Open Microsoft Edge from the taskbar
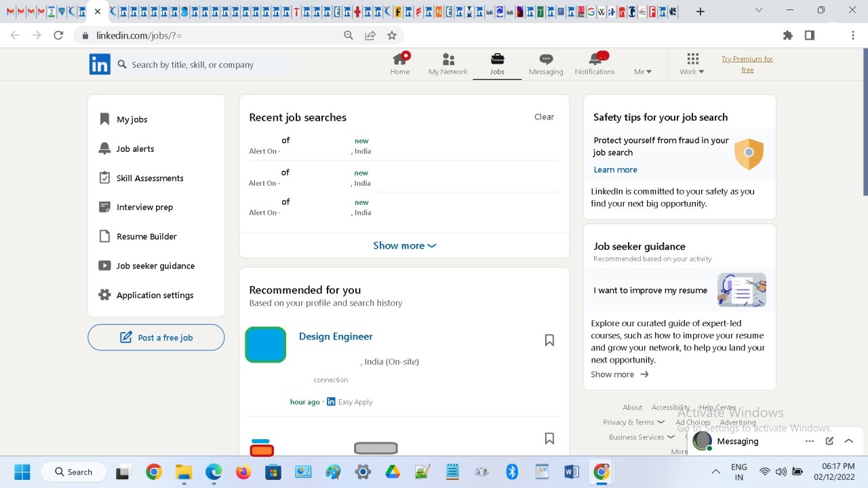This screenshot has width=868, height=488. click(214, 472)
